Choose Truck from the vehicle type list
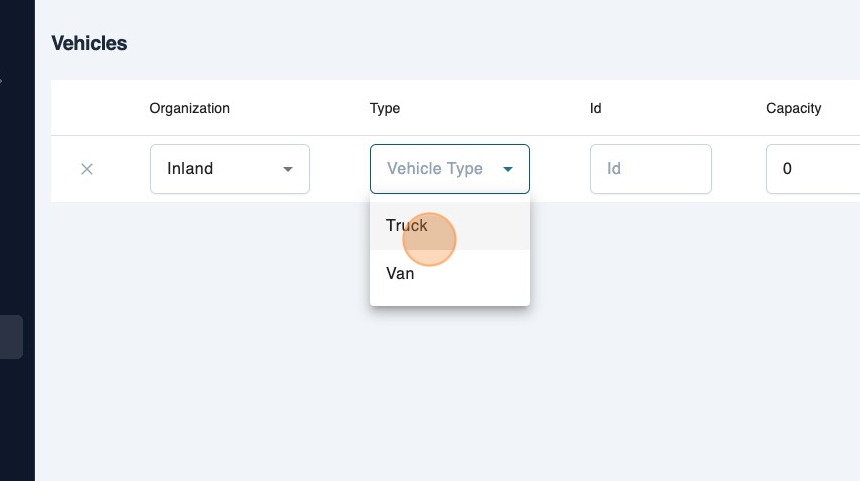The width and height of the screenshot is (860, 481). pyautogui.click(x=407, y=226)
